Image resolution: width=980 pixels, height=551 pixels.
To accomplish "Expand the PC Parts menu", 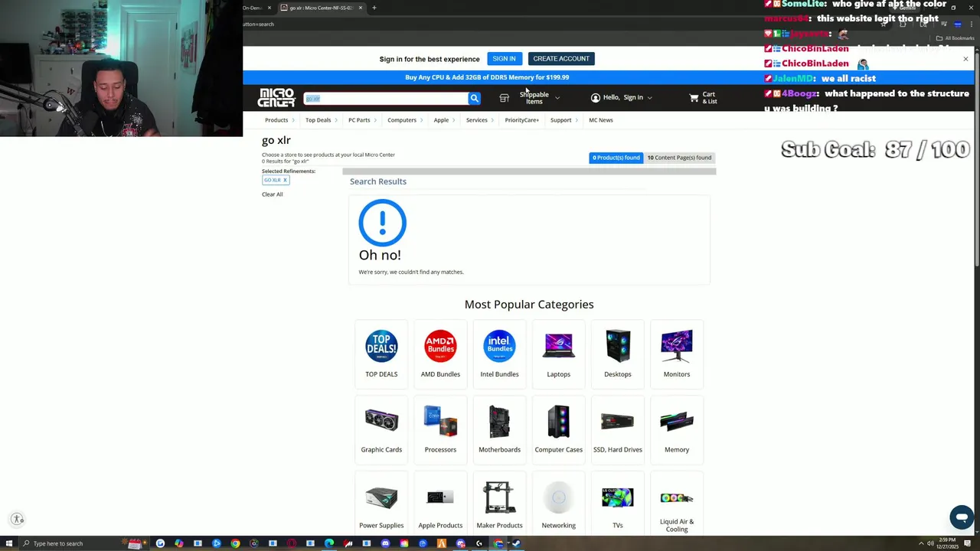I will pos(362,120).
